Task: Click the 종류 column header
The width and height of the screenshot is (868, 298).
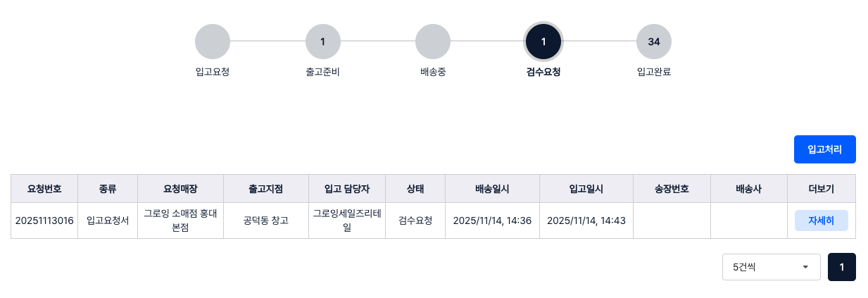Action: pos(108,189)
